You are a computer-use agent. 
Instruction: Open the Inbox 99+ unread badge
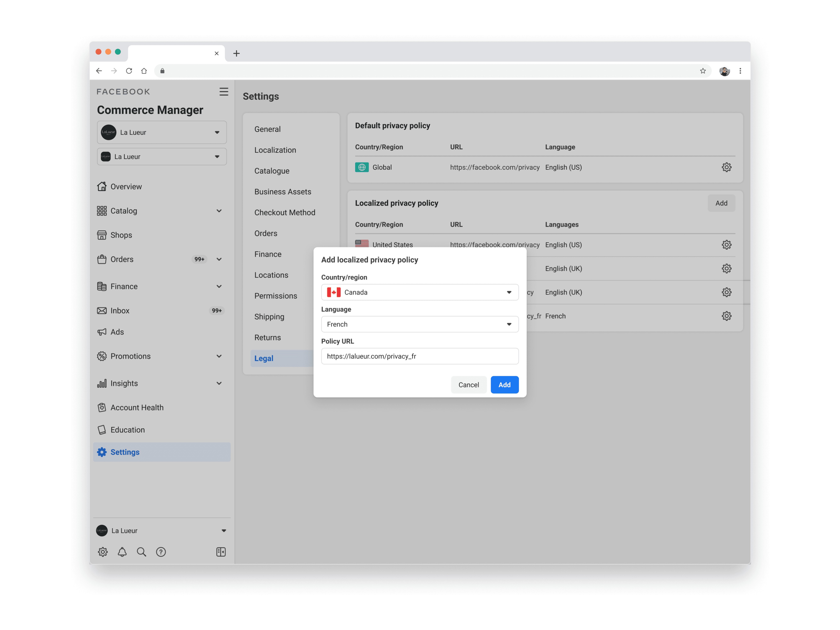pyautogui.click(x=216, y=311)
